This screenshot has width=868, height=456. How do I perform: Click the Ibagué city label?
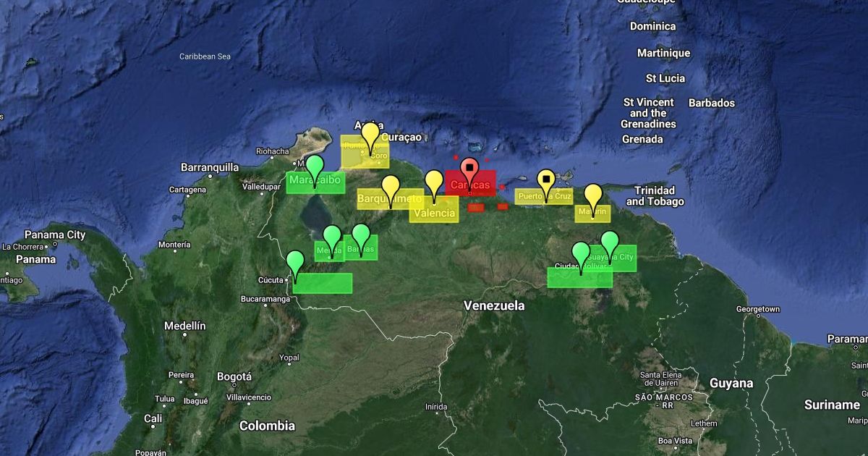[196, 400]
